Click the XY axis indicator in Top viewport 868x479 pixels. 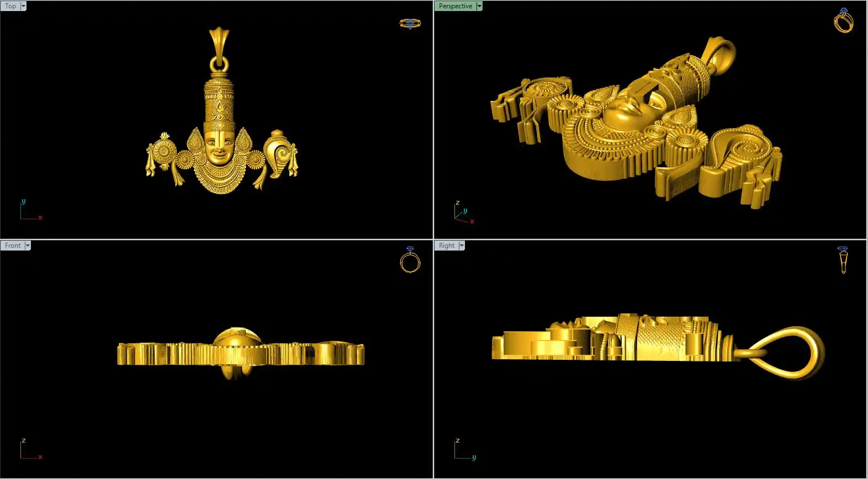coord(30,211)
